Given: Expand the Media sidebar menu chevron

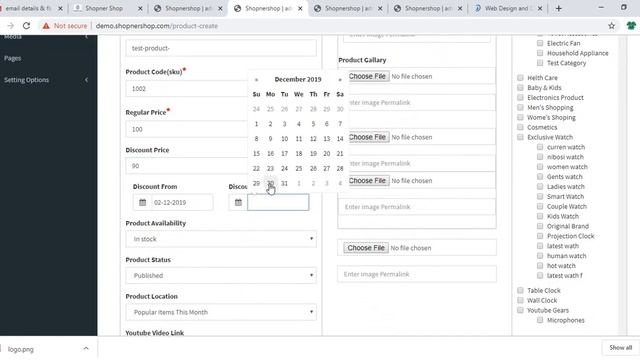Looking at the screenshot, I should pos(86,37).
